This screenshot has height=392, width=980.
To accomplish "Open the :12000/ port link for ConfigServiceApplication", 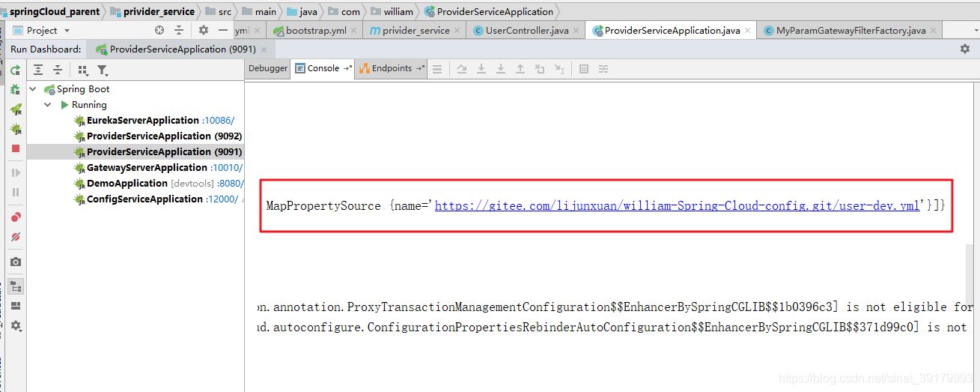I will click(x=222, y=199).
